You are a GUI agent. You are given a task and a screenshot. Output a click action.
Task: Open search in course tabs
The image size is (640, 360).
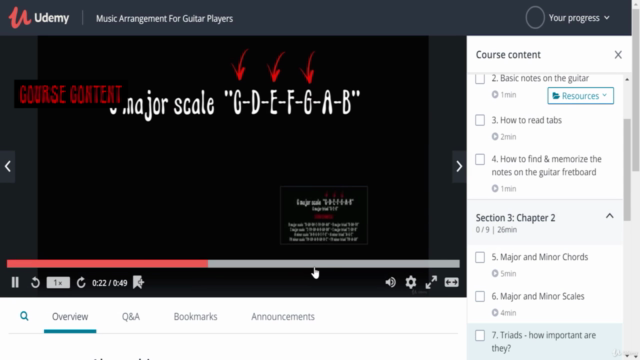tap(24, 316)
